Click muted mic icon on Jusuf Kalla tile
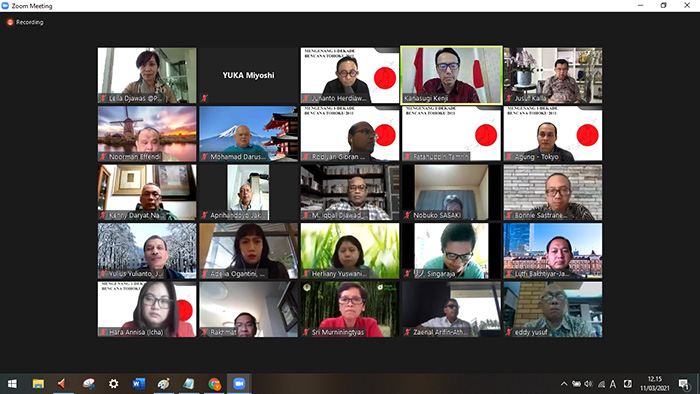Viewport: 700px width, 394px height. pos(508,98)
